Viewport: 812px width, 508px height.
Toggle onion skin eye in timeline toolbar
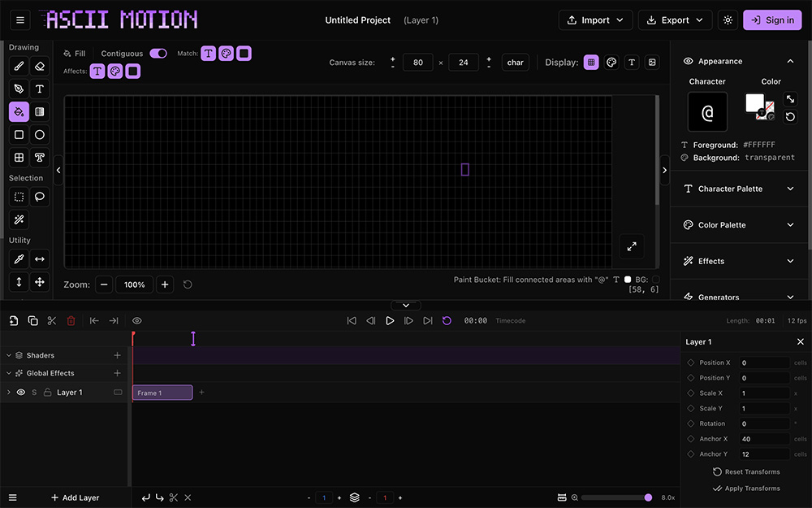[x=136, y=321]
